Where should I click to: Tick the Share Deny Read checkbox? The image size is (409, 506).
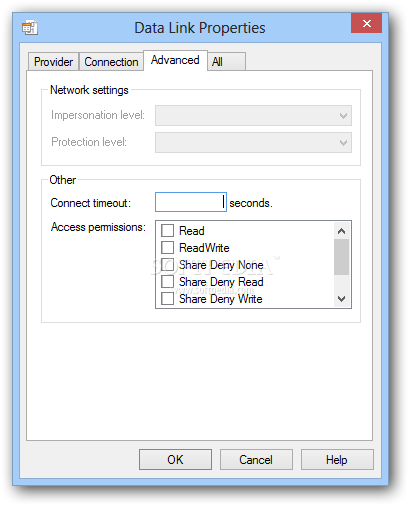(167, 281)
